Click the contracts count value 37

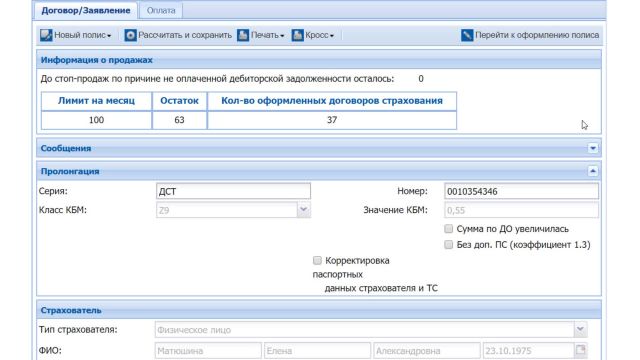332,120
